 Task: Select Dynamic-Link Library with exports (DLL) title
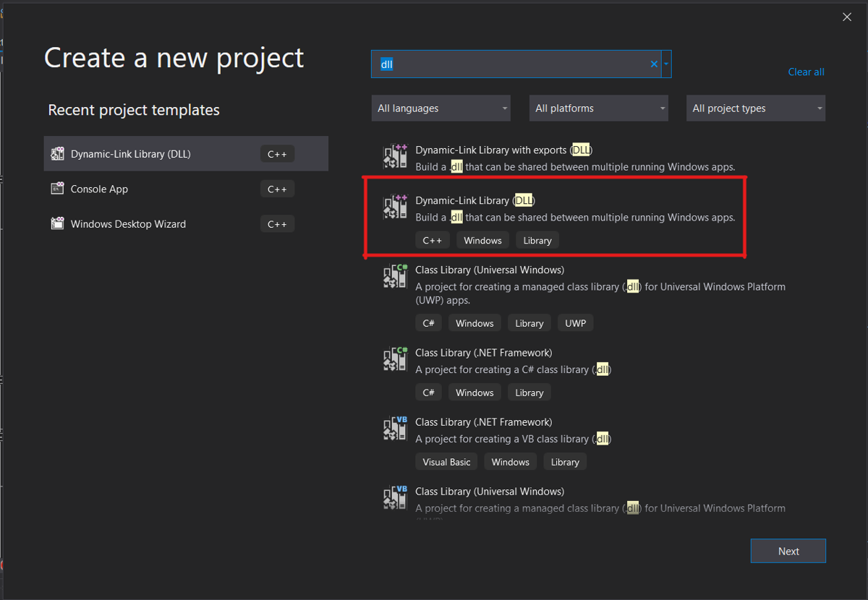coord(503,150)
